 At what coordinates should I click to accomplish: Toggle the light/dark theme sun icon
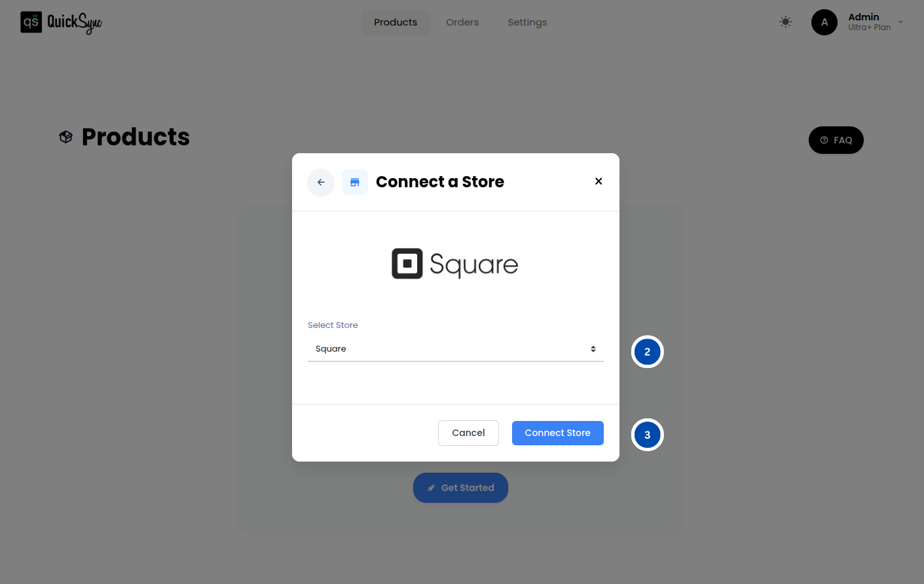pyautogui.click(x=785, y=22)
